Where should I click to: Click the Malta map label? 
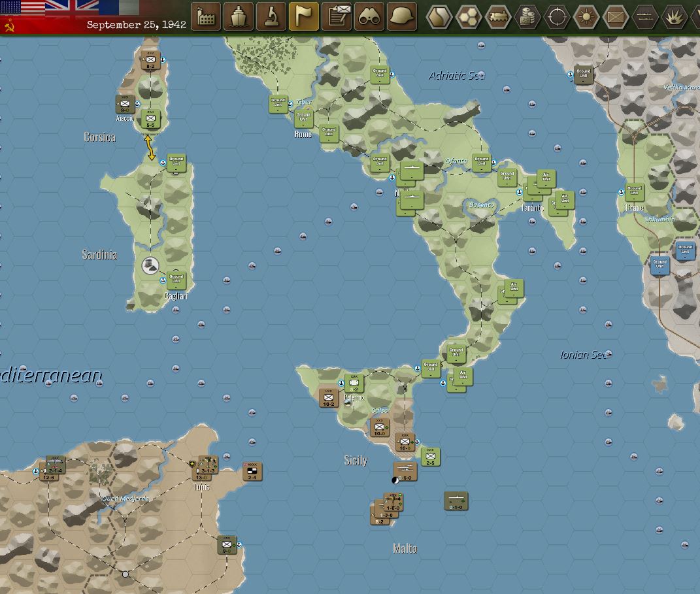405,548
